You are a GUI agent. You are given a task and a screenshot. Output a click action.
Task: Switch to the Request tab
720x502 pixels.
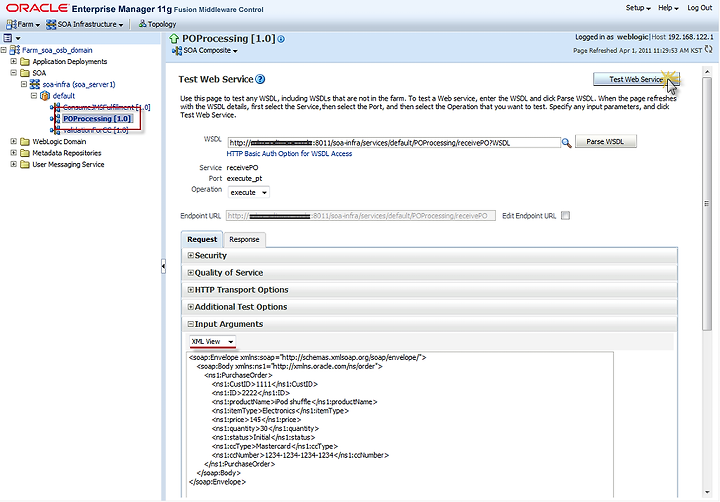pyautogui.click(x=202, y=239)
